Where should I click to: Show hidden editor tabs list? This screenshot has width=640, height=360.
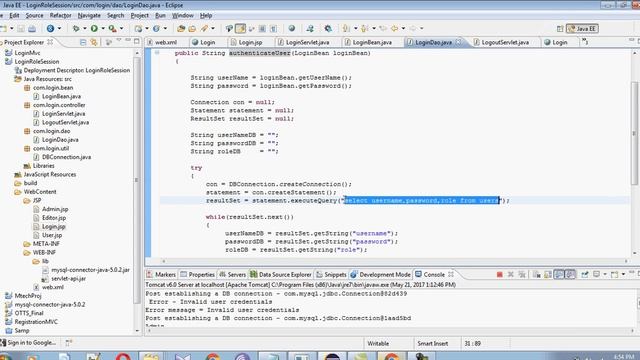click(x=585, y=42)
